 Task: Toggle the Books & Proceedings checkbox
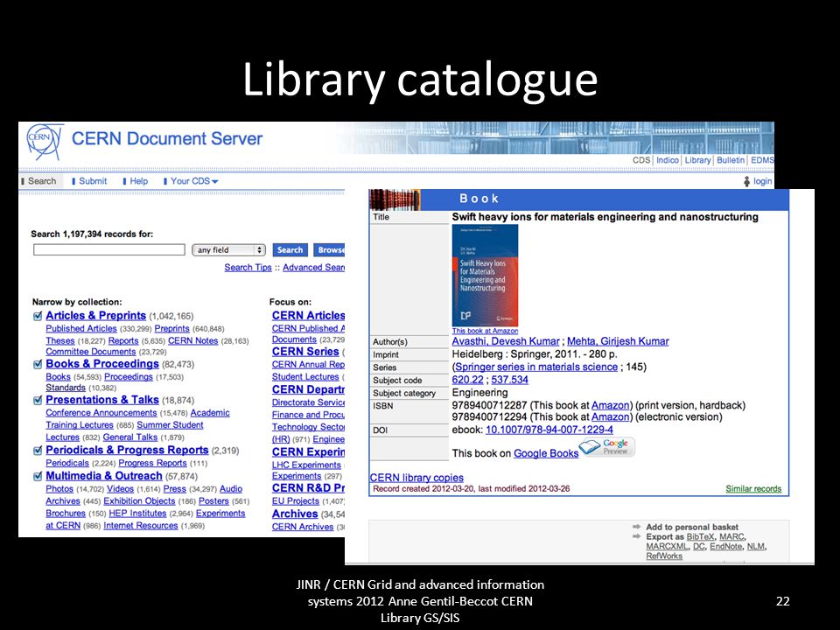[x=38, y=364]
